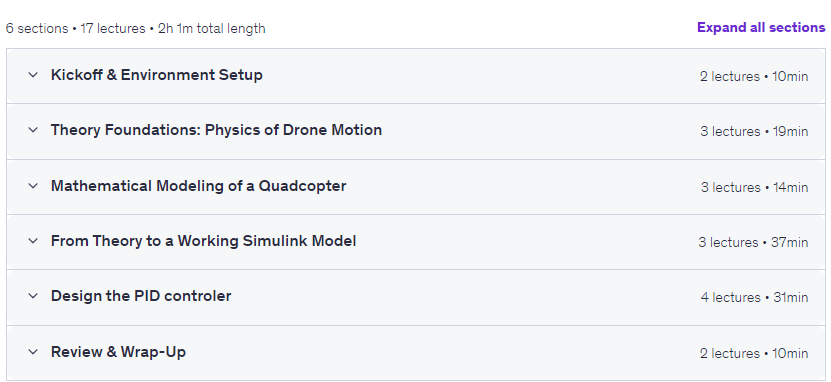Click the 2 lectures • 10min Kickoff label

[x=754, y=76]
